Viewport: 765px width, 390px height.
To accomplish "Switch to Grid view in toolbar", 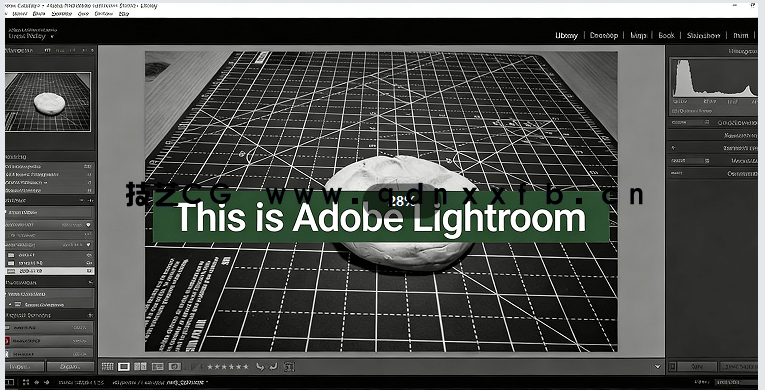I will pyautogui.click(x=108, y=366).
